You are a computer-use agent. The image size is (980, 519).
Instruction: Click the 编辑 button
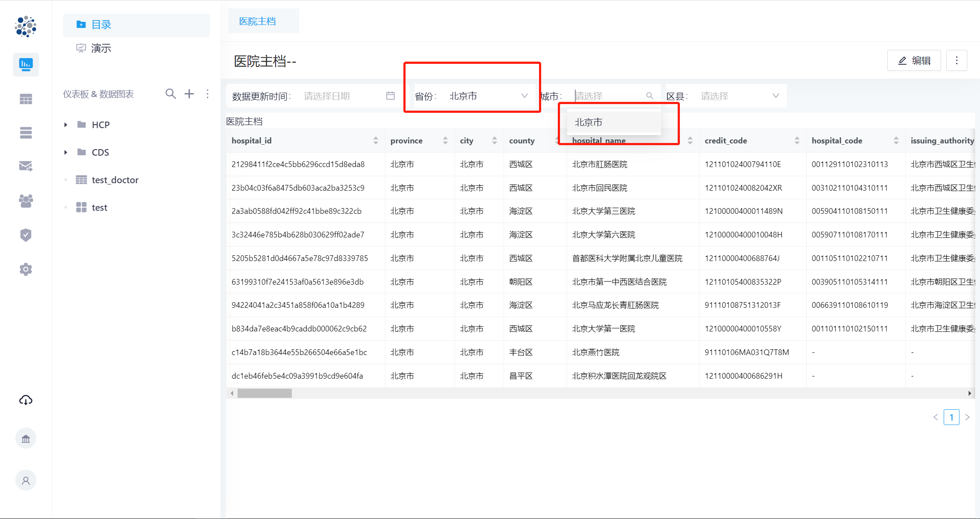click(x=914, y=60)
